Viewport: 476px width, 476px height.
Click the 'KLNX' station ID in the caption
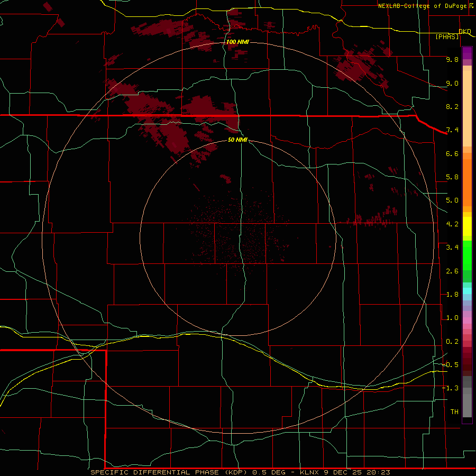[309, 472]
